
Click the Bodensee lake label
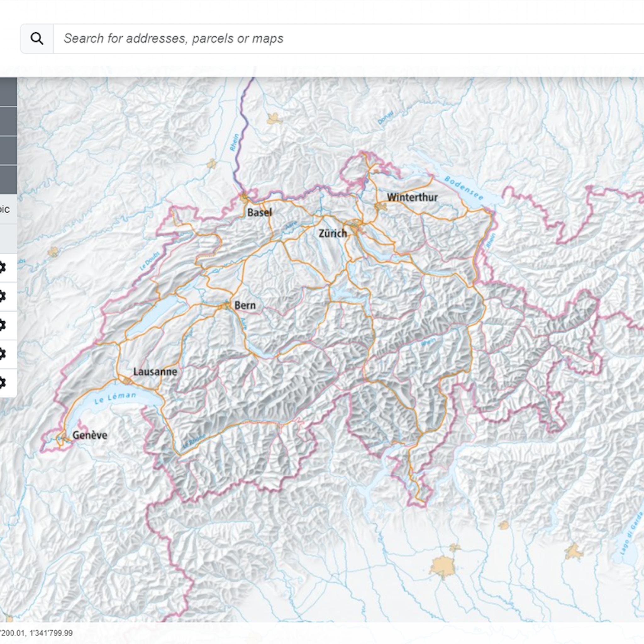point(464,188)
